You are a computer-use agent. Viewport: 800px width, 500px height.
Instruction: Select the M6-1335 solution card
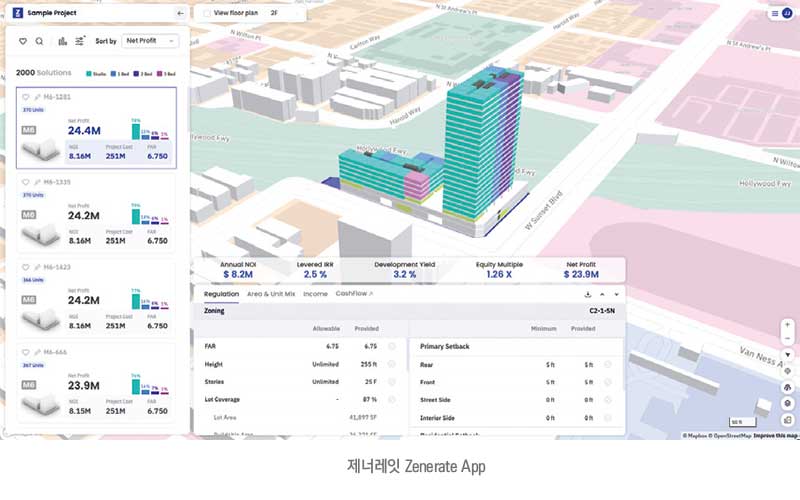point(97,212)
